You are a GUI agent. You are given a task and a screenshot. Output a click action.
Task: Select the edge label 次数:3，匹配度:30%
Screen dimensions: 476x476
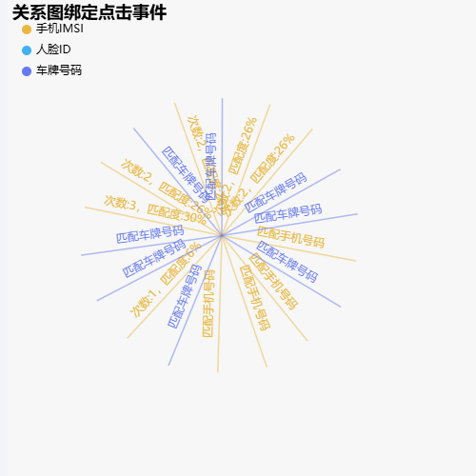(155, 209)
